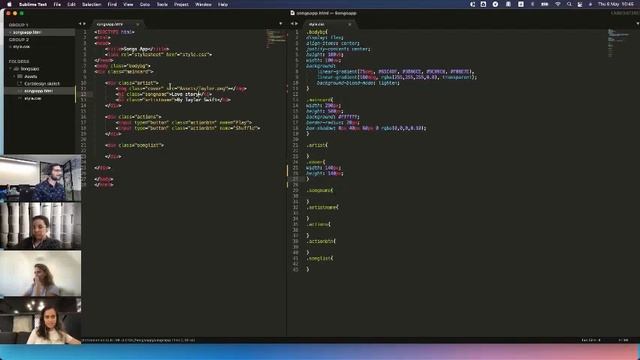Select songsapp.html under GROUP 1 open files
Image resolution: width=640 pixels, height=360 pixels.
click(x=40, y=32)
